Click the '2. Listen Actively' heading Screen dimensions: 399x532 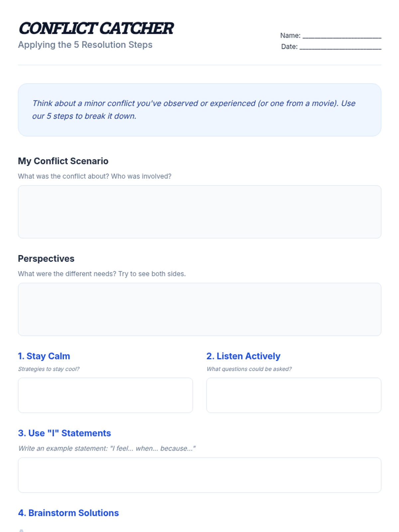click(243, 356)
